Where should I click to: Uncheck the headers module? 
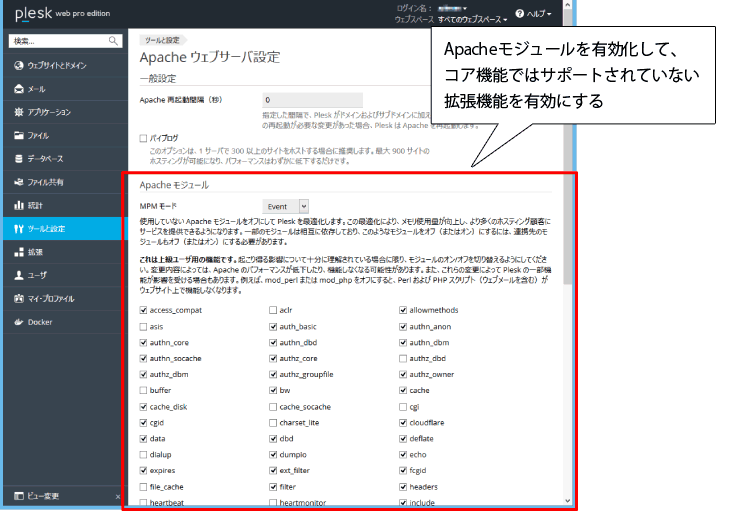[x=403, y=487]
